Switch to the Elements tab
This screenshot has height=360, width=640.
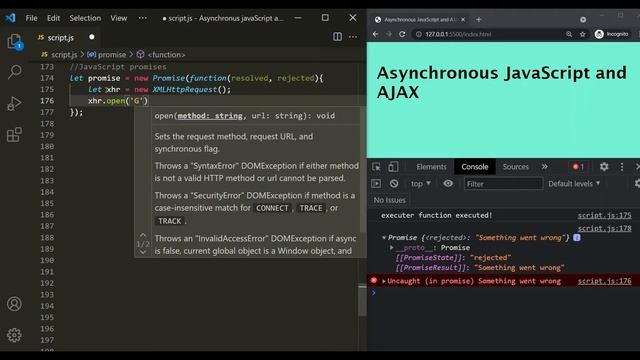pos(431,167)
